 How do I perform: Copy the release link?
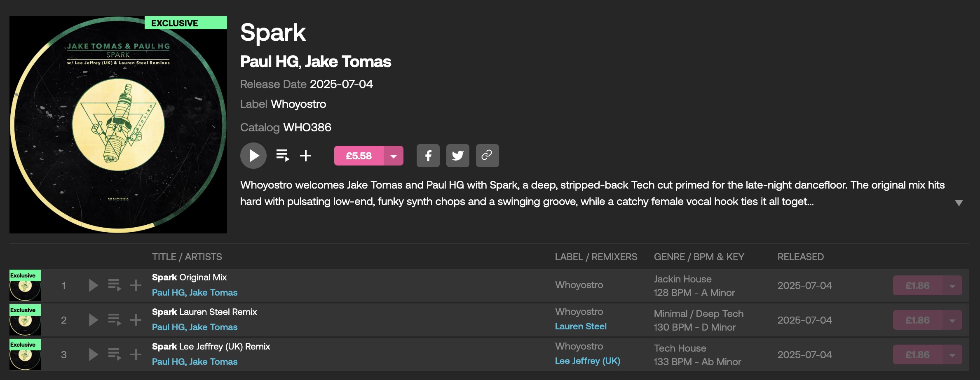[487, 156]
